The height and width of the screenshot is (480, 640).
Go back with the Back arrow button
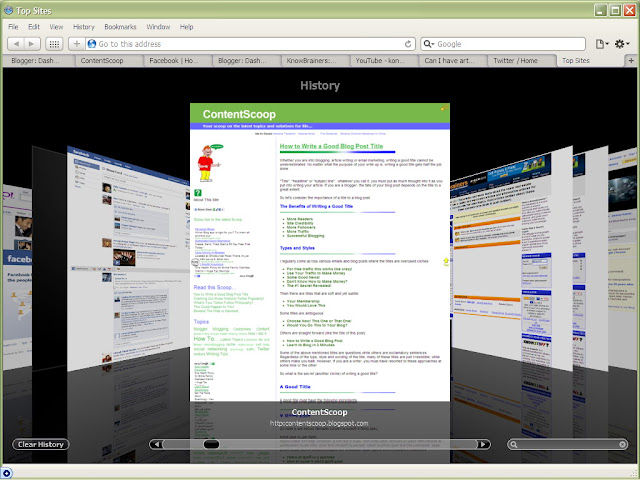tap(16, 44)
